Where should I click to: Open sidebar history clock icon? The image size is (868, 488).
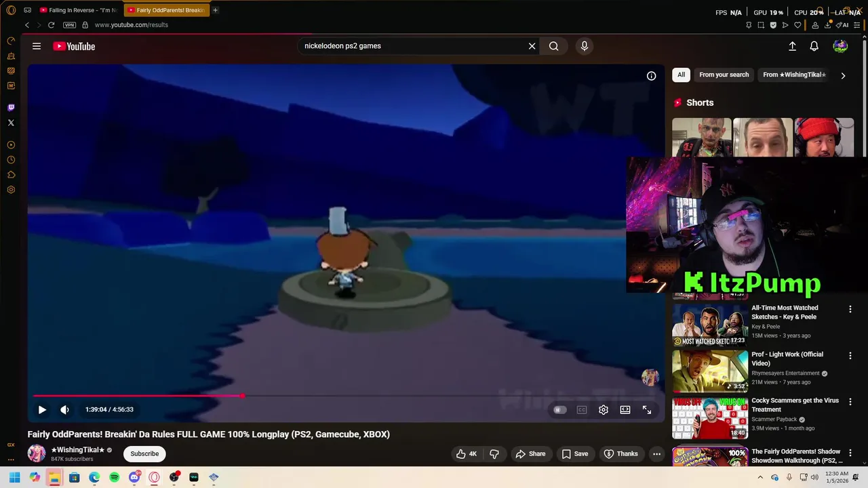pos(11,160)
